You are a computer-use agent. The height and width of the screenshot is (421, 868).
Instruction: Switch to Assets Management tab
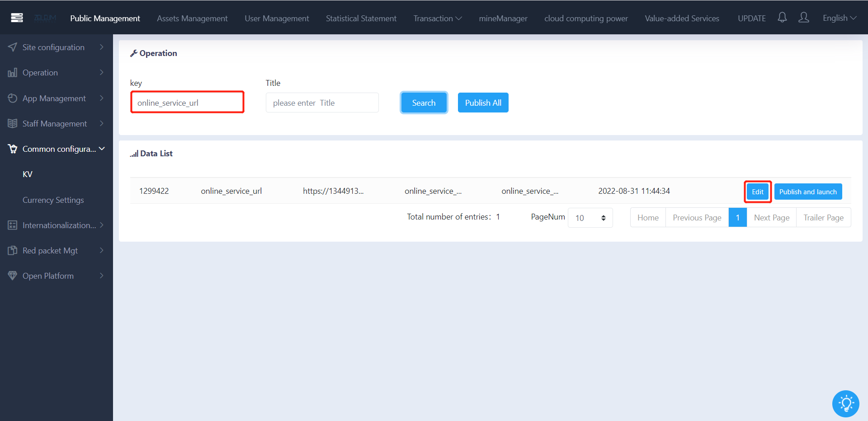[x=192, y=18]
